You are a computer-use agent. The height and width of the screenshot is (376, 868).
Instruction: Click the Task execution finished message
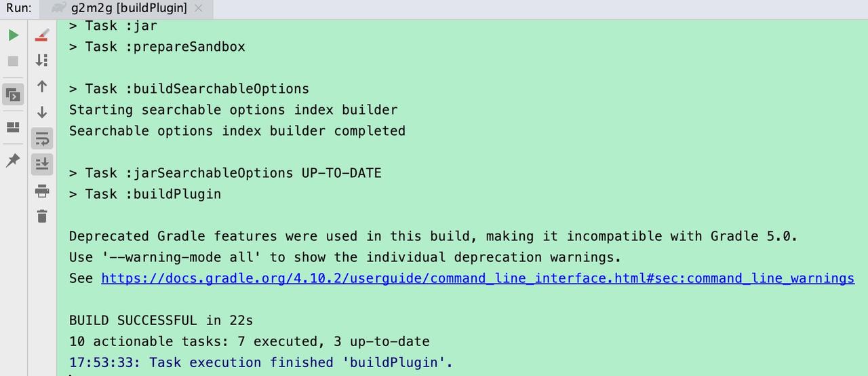pos(260,362)
